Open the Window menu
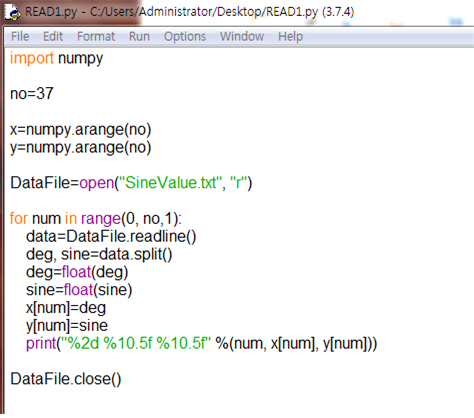The width and height of the screenshot is (474, 418). click(x=242, y=36)
